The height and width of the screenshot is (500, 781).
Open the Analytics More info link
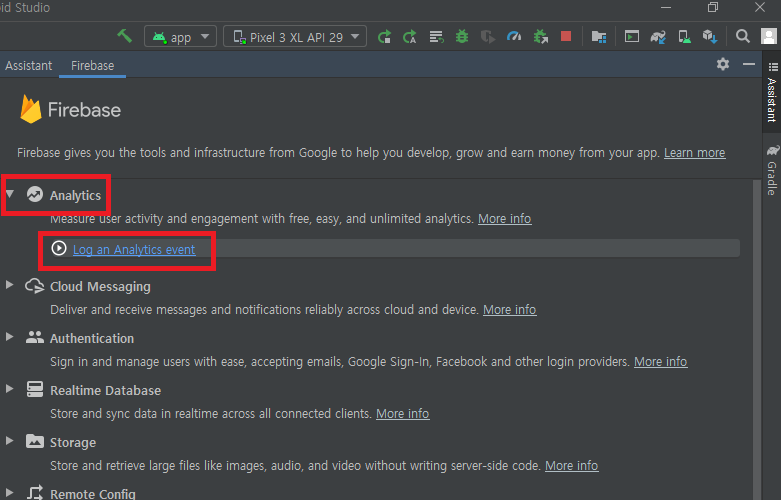pos(505,219)
